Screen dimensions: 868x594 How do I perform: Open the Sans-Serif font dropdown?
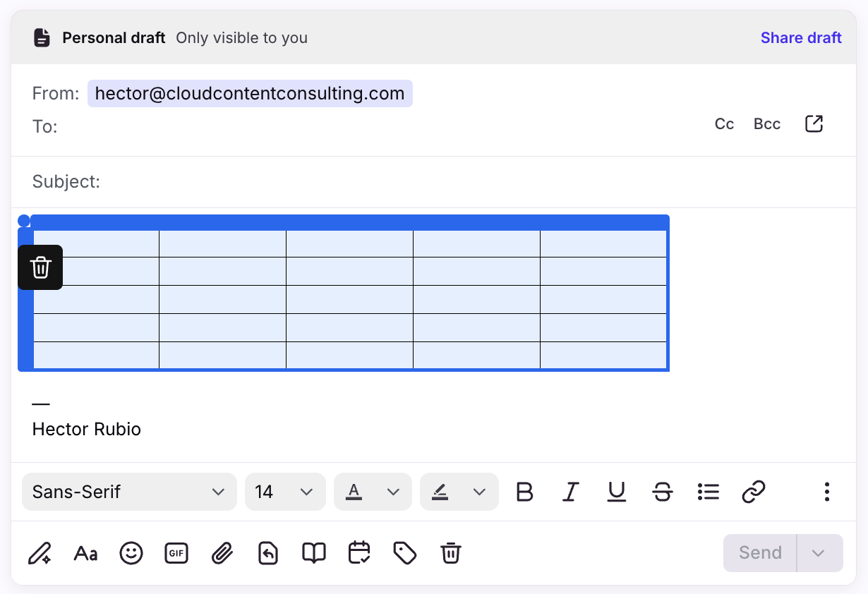click(129, 492)
